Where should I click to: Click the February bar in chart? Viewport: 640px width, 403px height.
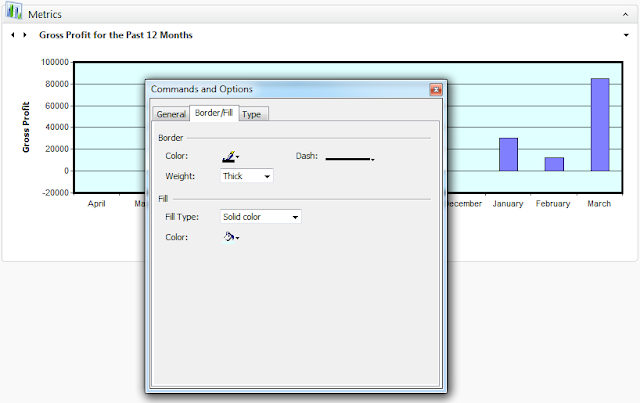[x=554, y=164]
